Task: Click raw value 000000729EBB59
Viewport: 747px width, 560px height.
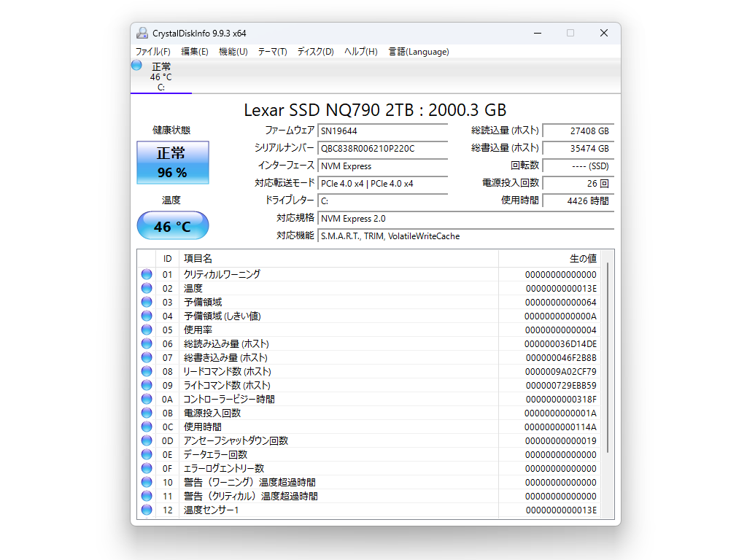Action: 561,385
